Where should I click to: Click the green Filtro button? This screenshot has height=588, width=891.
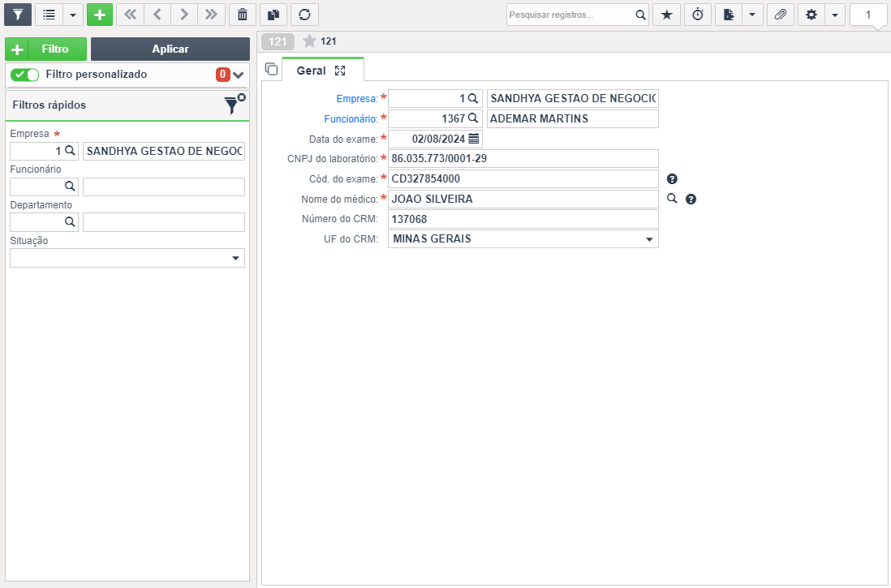tap(46, 49)
